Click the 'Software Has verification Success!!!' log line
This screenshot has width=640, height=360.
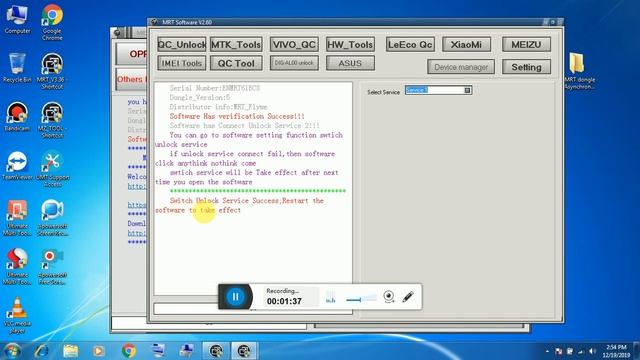point(237,116)
